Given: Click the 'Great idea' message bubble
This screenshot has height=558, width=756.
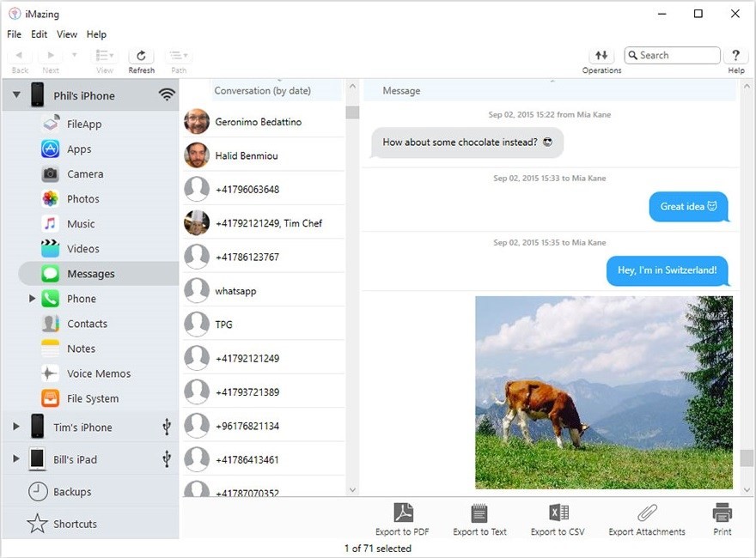Looking at the screenshot, I should [x=689, y=207].
